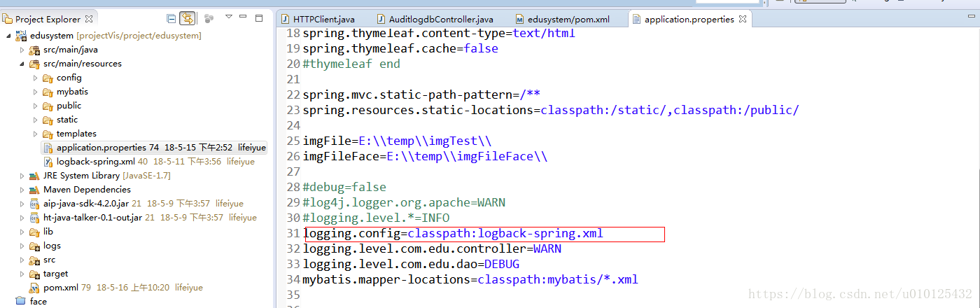Image resolution: width=980 pixels, height=308 pixels.
Task: Select logback-spring.xml in the project tree
Action: coord(95,162)
